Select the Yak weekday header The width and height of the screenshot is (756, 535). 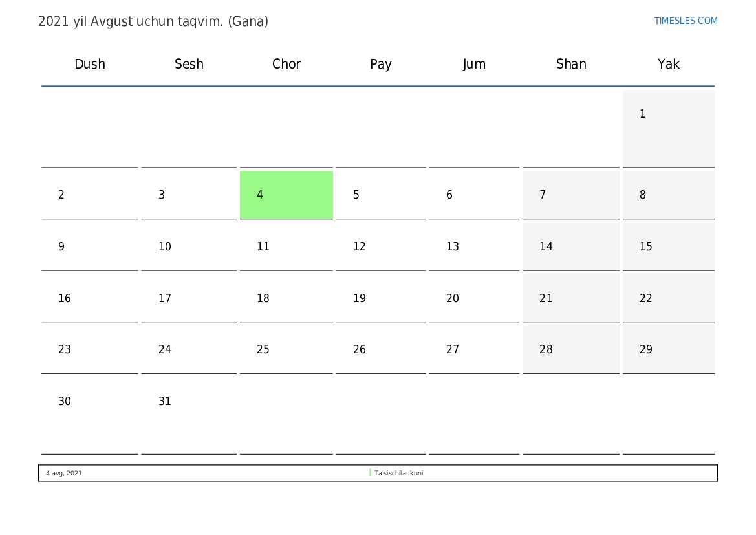coord(668,64)
